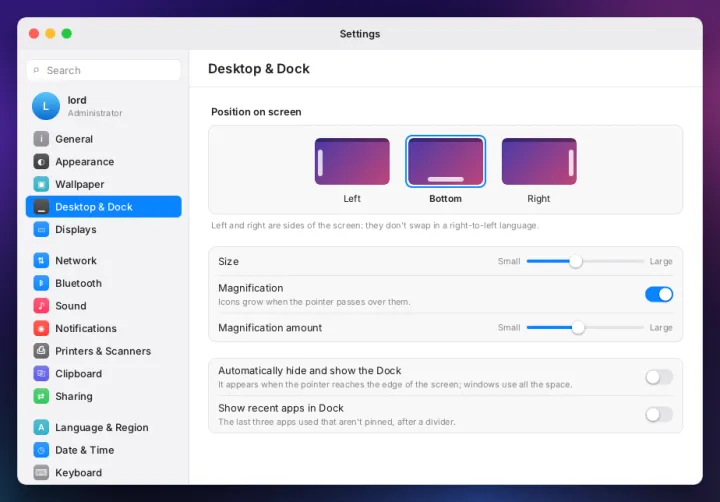Click the Right position label
Screen dimensions: 720x502
click(x=539, y=198)
